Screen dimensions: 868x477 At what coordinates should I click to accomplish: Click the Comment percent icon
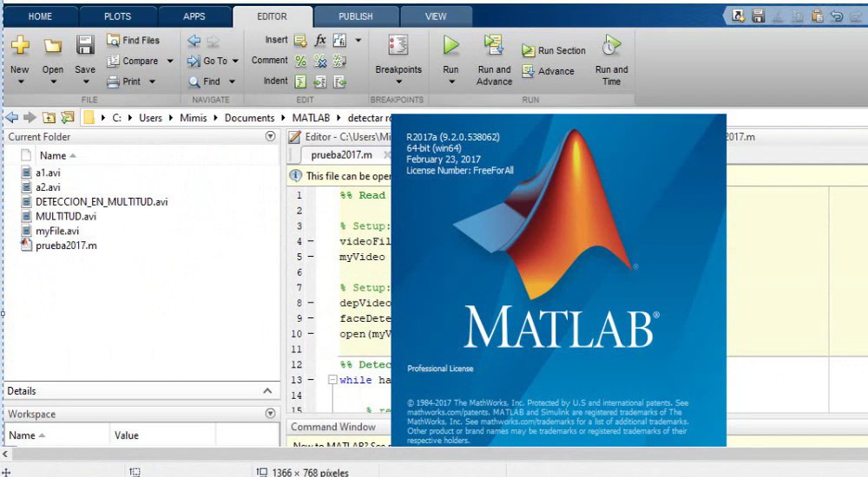(x=300, y=61)
